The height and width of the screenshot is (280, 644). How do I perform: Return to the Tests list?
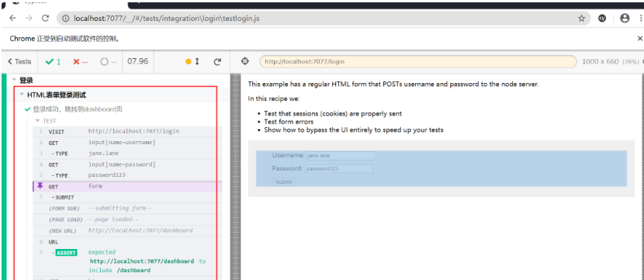pos(19,61)
